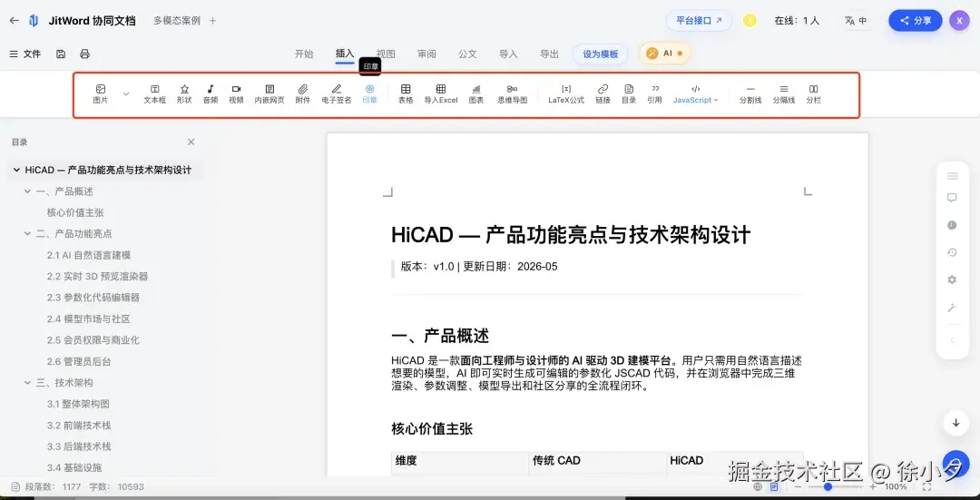This screenshot has width=980, height=500.
Task: Open the 文件 menu
Action: coord(25,54)
